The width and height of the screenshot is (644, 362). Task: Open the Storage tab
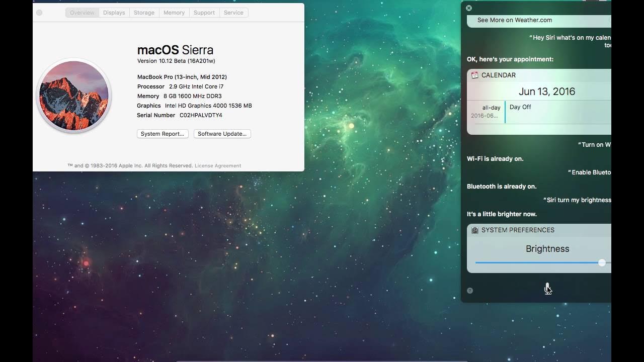144,13
